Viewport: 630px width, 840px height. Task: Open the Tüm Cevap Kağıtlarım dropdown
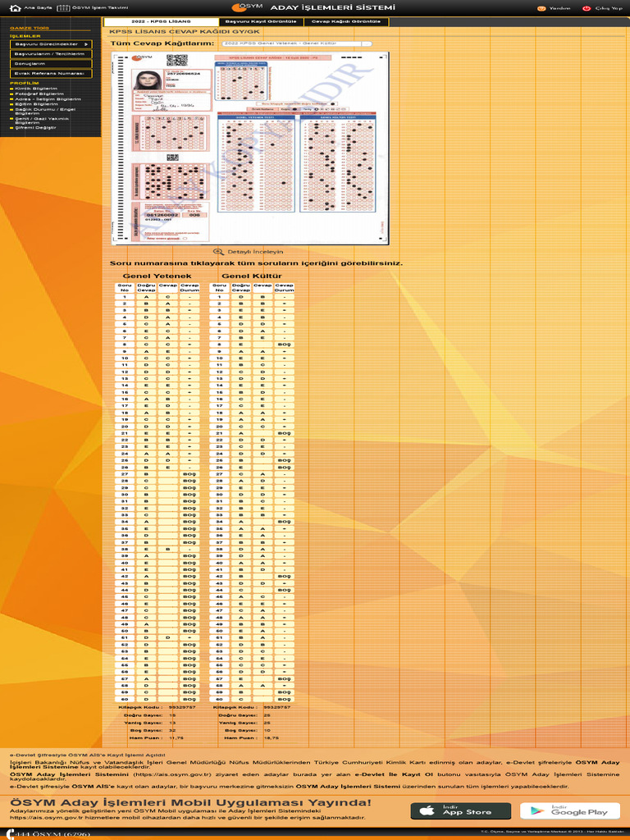tap(297, 43)
